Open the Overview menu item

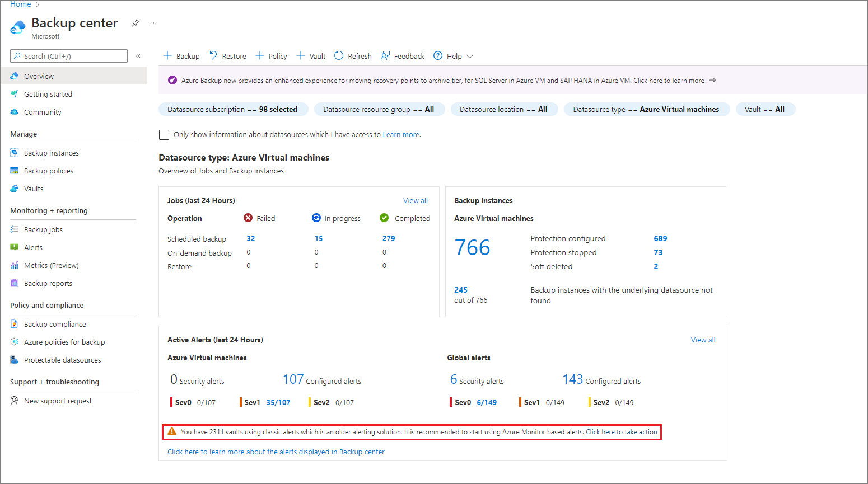pos(73,76)
